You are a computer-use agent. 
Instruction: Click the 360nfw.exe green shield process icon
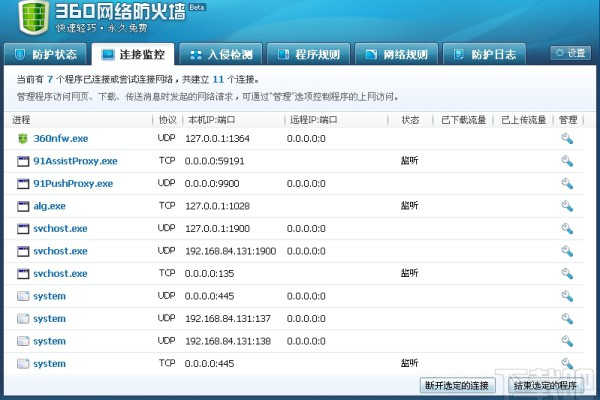pos(23,139)
